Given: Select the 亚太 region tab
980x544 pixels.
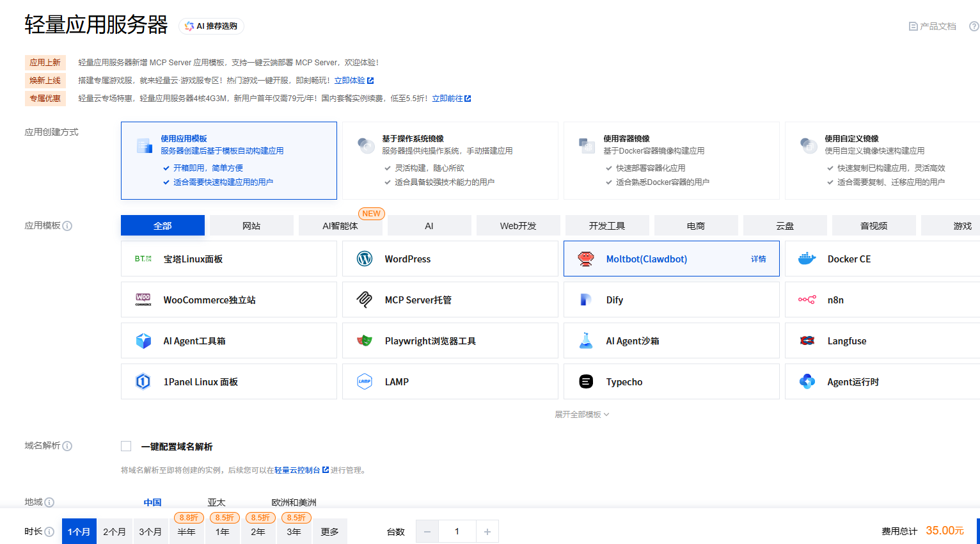Looking at the screenshot, I should pos(216,502).
